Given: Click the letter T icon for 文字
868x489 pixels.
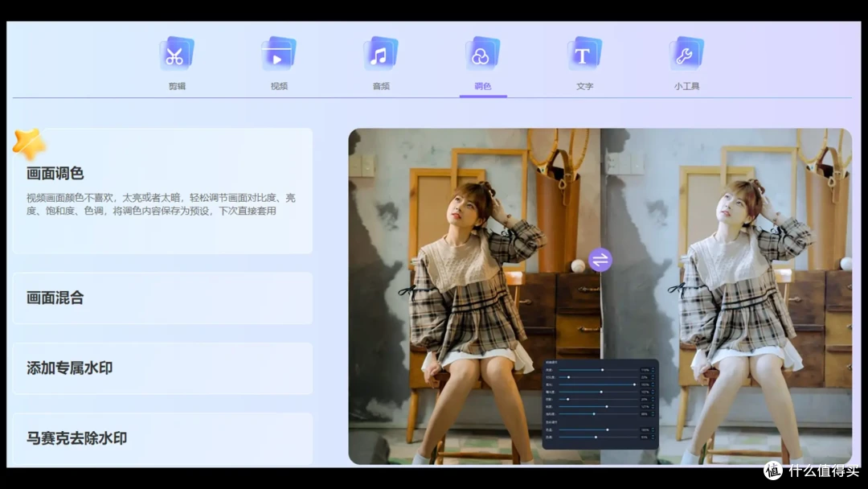Looking at the screenshot, I should 584,55.
